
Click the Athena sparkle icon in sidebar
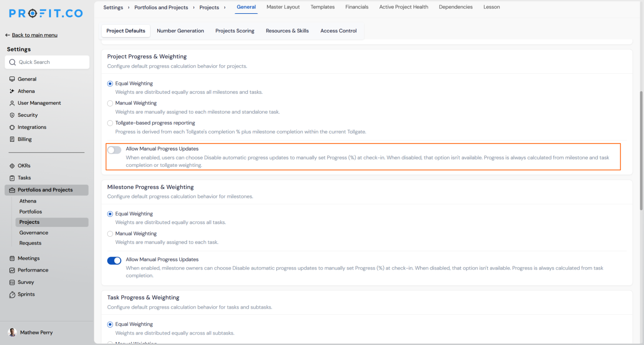[x=12, y=91]
